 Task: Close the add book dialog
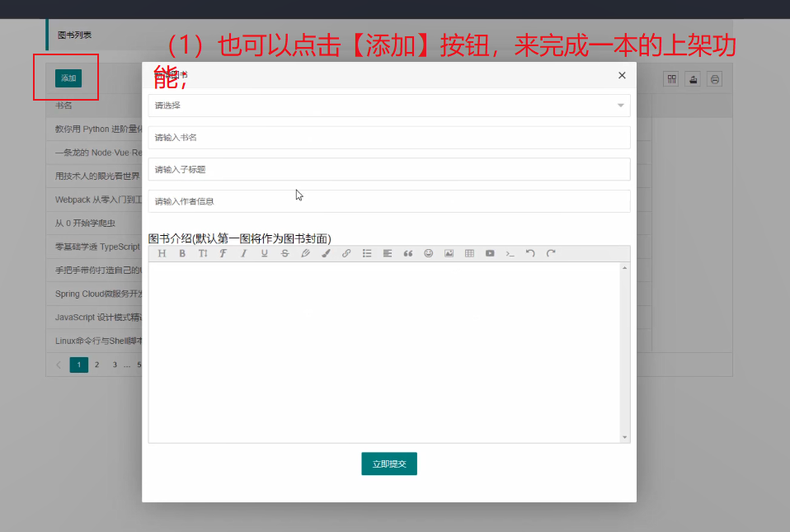622,75
